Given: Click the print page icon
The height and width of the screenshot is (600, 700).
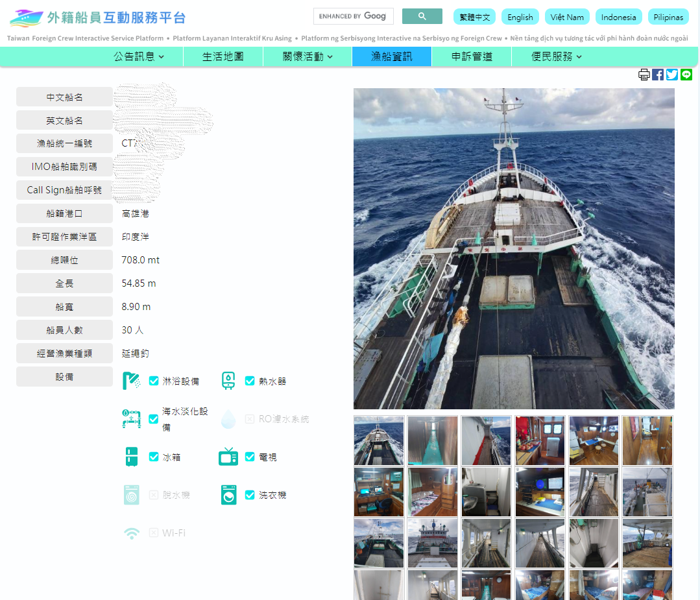Looking at the screenshot, I should click(x=644, y=75).
